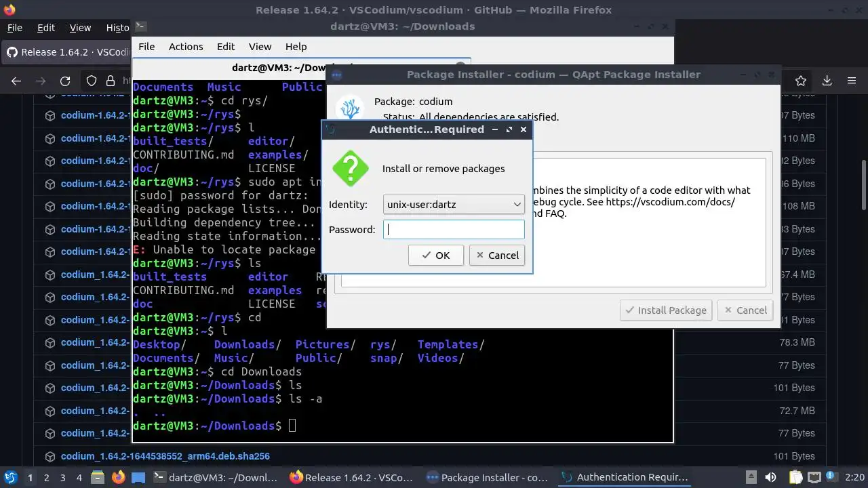Image resolution: width=868 pixels, height=488 pixels.
Task: Click the 78.3 MB file size text
Action: pyautogui.click(x=797, y=342)
